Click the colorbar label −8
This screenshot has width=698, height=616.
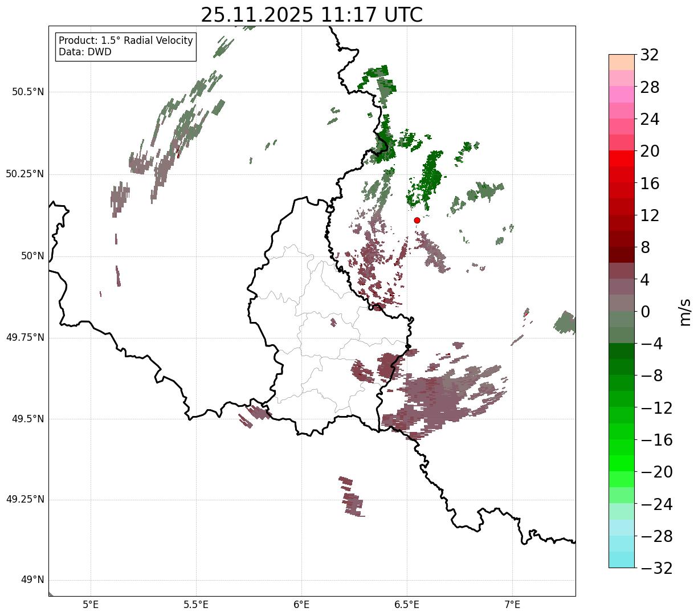tap(651, 376)
